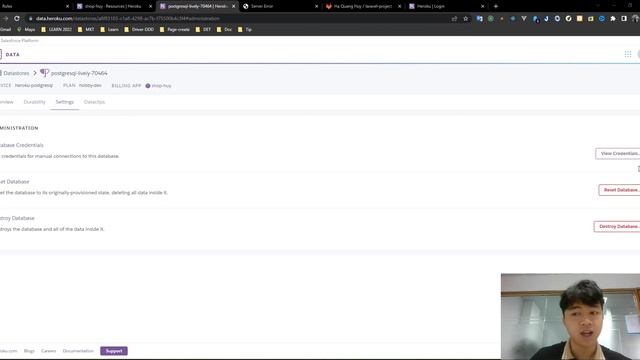The height and width of the screenshot is (360, 640).
Task: Go to Datastores in the breadcrumb
Action: [x=16, y=73]
